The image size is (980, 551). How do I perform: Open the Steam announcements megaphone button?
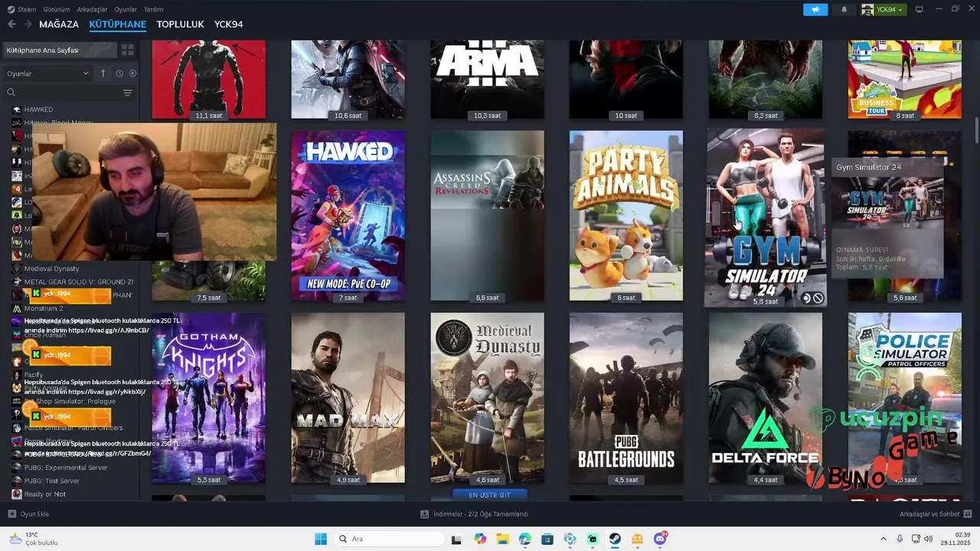tap(815, 9)
